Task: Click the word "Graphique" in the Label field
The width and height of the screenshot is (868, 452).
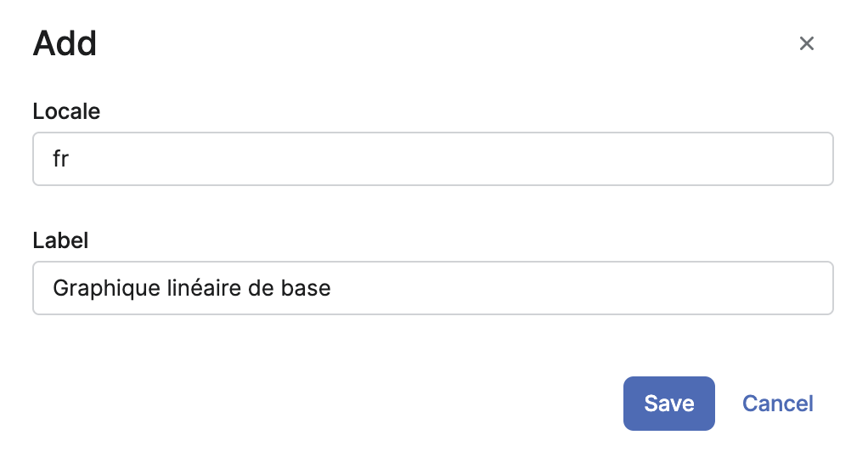Action: pyautogui.click(x=94, y=288)
